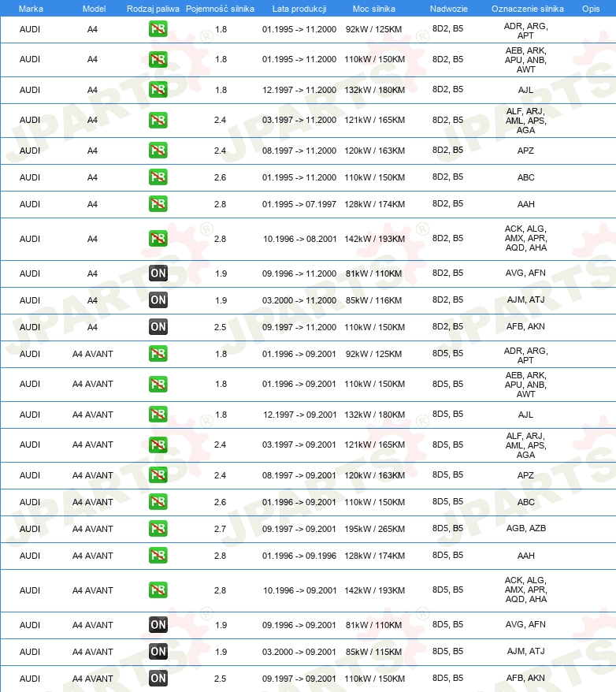Select the date cell '01.1996 -> 09.1996'

tap(299, 556)
